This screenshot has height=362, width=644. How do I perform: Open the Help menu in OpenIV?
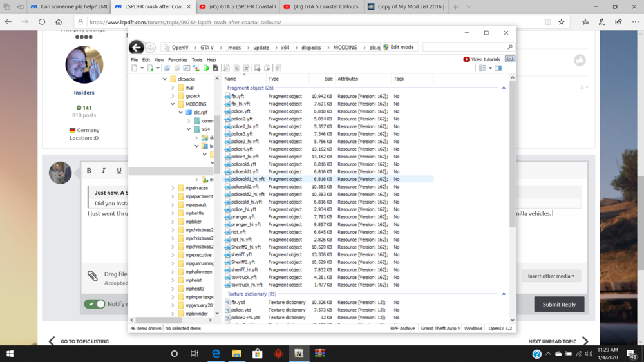[x=211, y=59]
